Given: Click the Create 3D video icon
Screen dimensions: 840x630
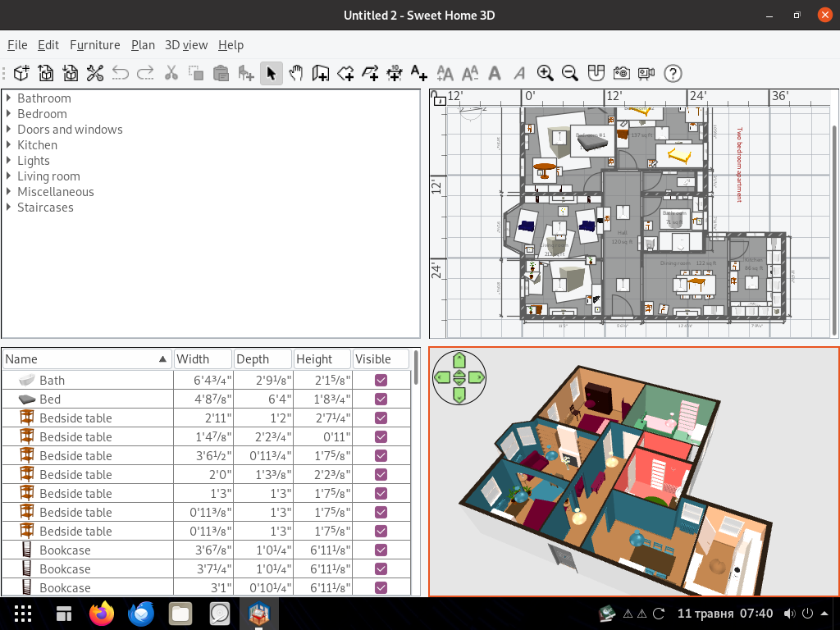Looking at the screenshot, I should (646, 73).
